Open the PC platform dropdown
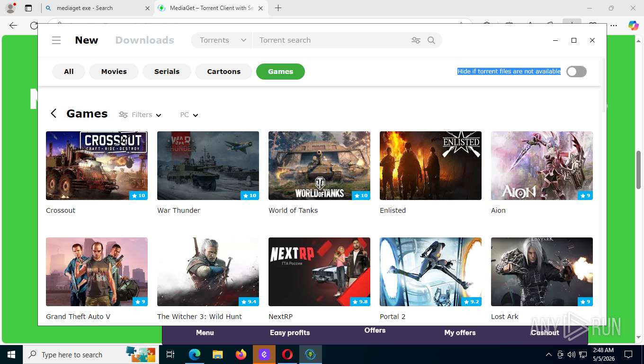 click(x=189, y=115)
